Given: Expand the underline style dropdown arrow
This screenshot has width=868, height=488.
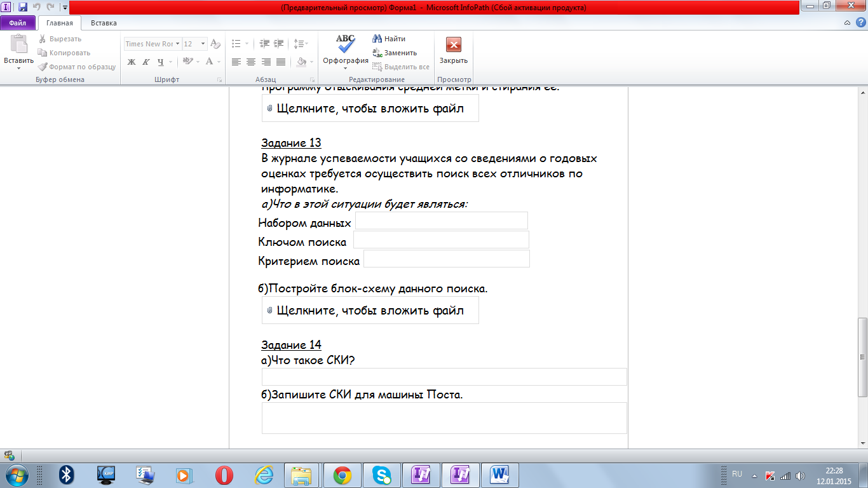Looking at the screenshot, I should click(172, 62).
